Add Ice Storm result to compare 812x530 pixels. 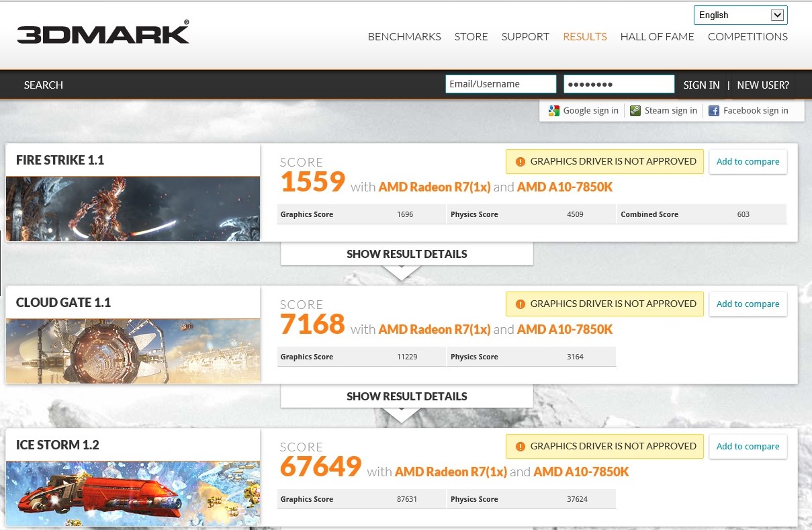pos(748,447)
